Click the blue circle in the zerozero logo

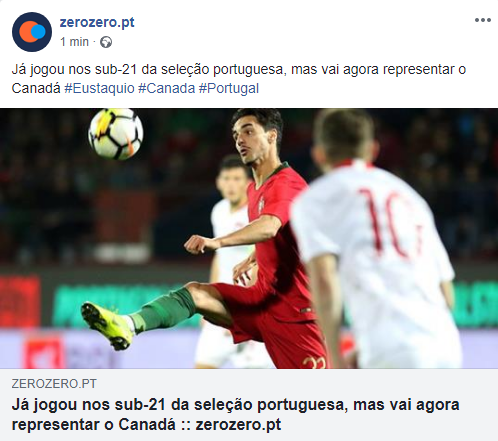pyautogui.click(x=38, y=31)
